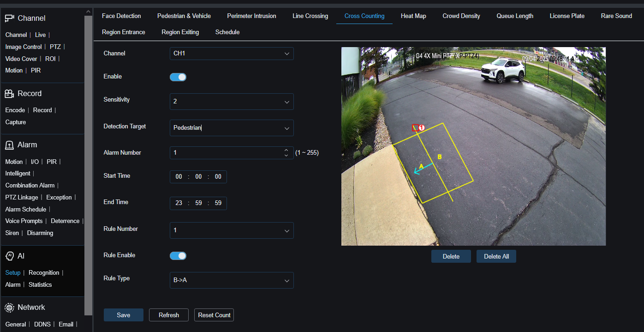Increase Alarm Number with up arrow

286,150
